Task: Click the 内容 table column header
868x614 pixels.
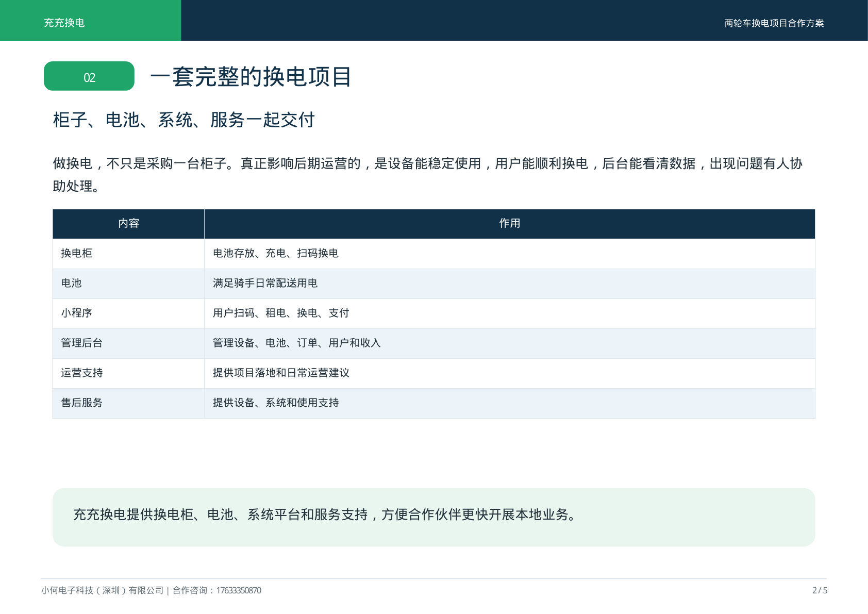Action: pyautogui.click(x=128, y=223)
